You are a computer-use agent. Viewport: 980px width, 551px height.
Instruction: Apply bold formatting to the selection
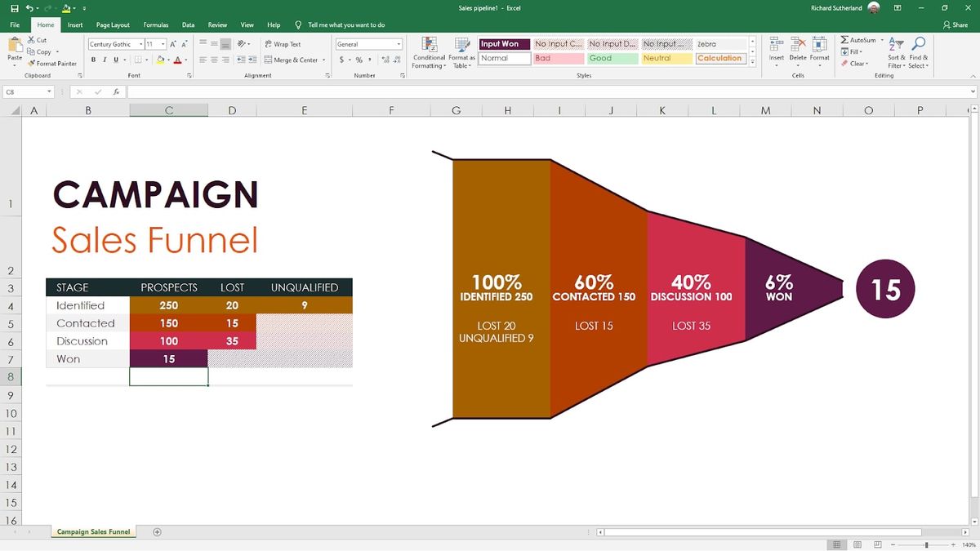(93, 60)
